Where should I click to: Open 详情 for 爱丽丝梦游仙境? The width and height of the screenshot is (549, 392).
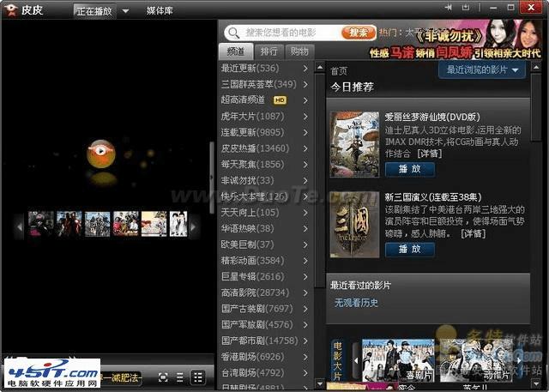430,154
